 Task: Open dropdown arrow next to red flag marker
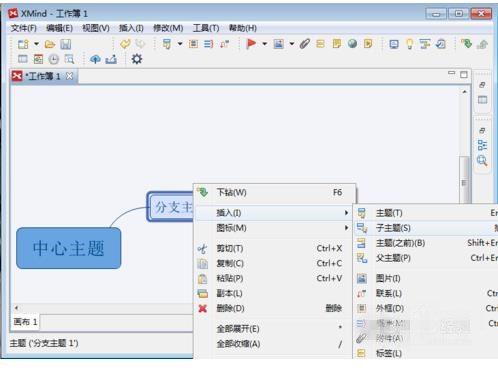tap(264, 44)
